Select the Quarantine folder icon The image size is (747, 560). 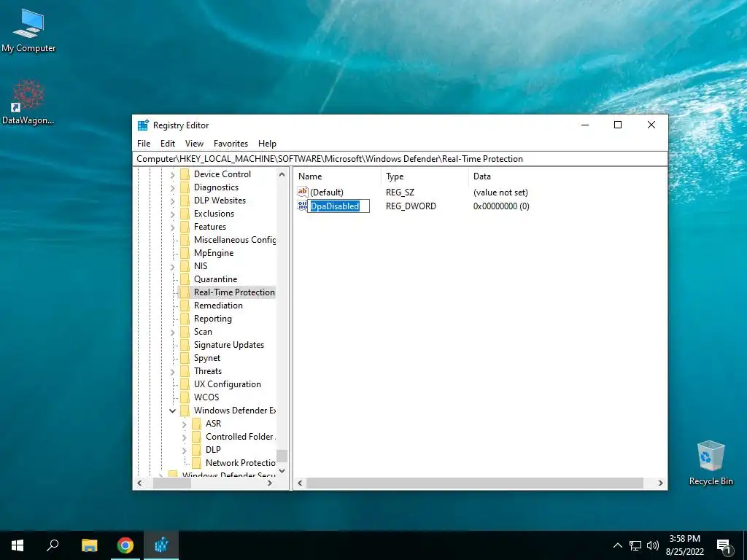185,279
